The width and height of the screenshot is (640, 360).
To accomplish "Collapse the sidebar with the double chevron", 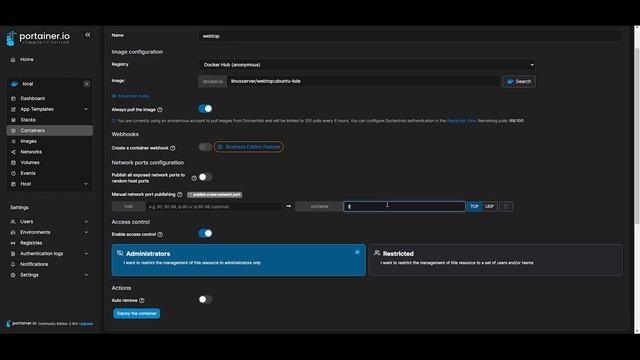I will [88, 35].
